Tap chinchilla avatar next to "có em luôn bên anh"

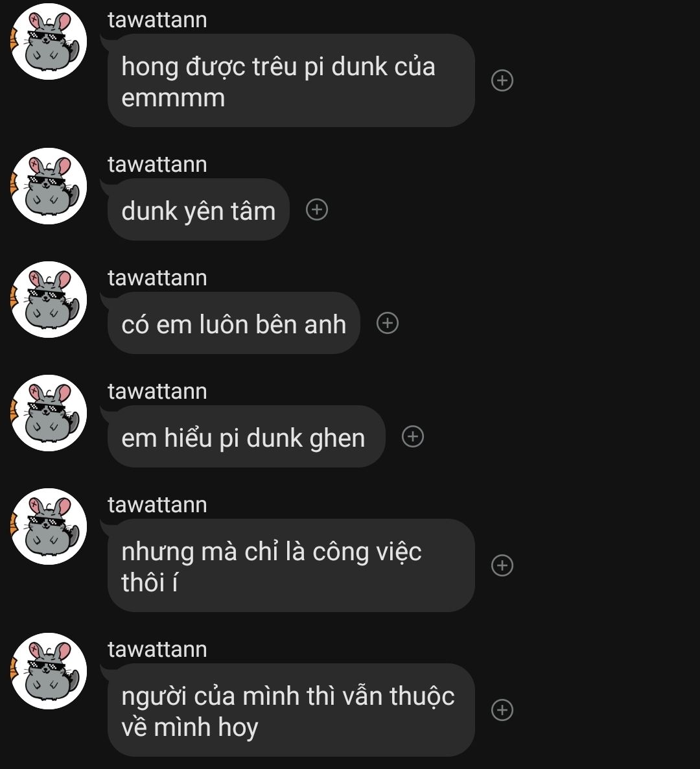point(49,300)
